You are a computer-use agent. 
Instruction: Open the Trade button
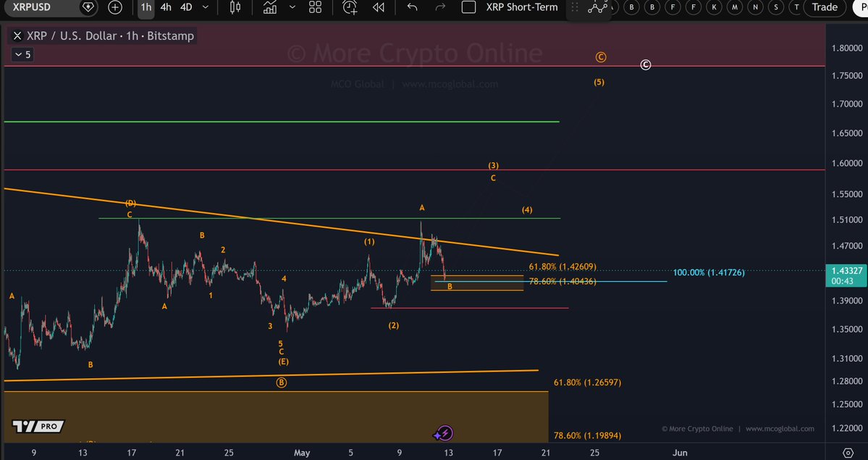coord(825,7)
